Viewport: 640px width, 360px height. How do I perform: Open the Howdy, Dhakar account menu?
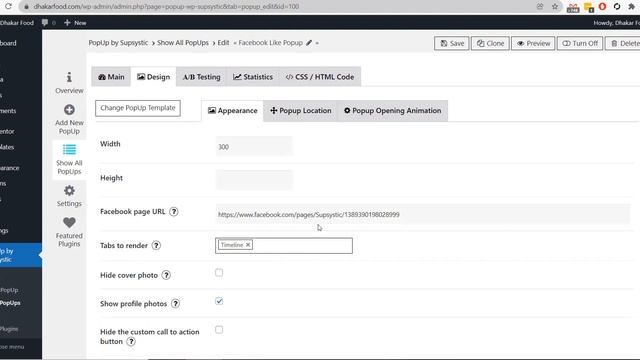(616, 23)
